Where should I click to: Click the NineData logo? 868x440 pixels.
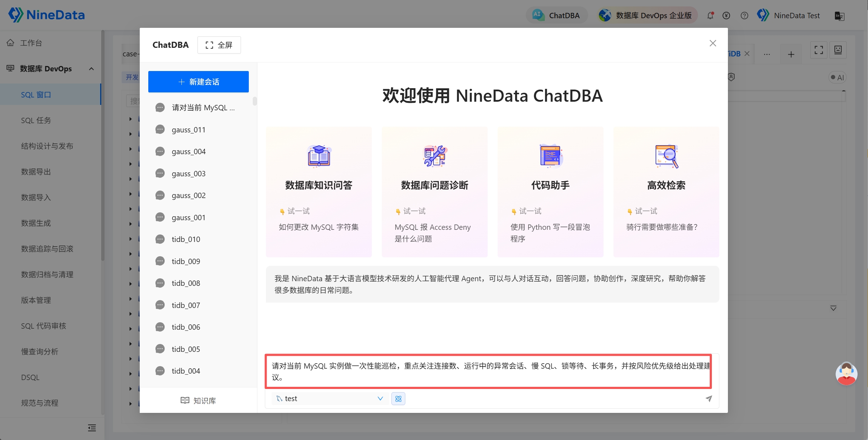click(x=46, y=15)
